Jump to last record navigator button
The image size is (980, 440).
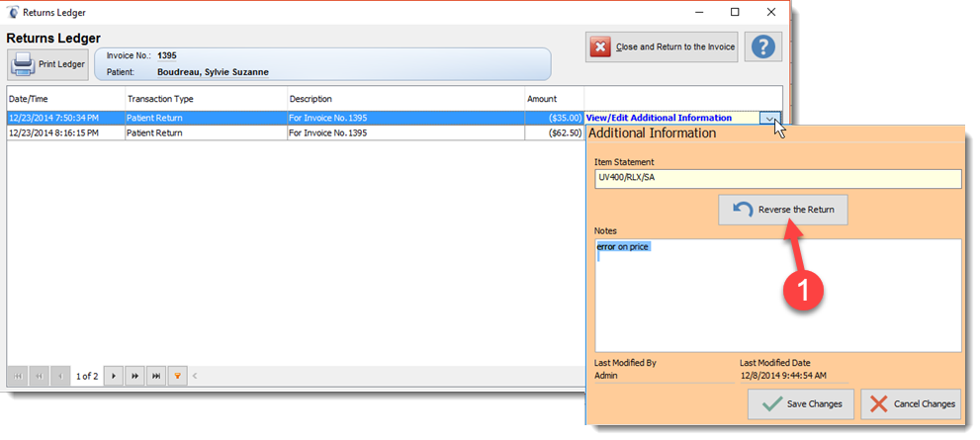[156, 376]
